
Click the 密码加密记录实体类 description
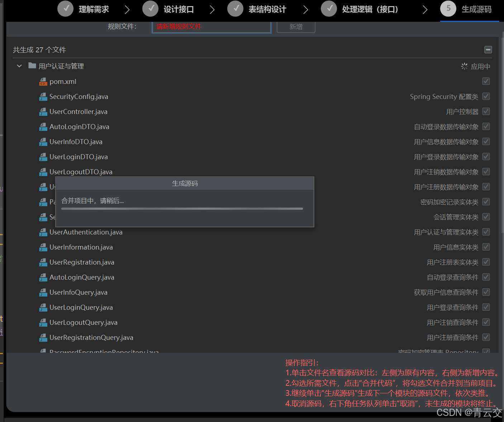coord(449,202)
